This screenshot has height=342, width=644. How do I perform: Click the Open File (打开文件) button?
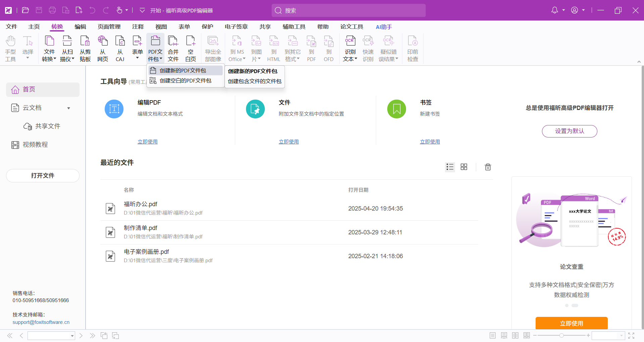pyautogui.click(x=43, y=176)
